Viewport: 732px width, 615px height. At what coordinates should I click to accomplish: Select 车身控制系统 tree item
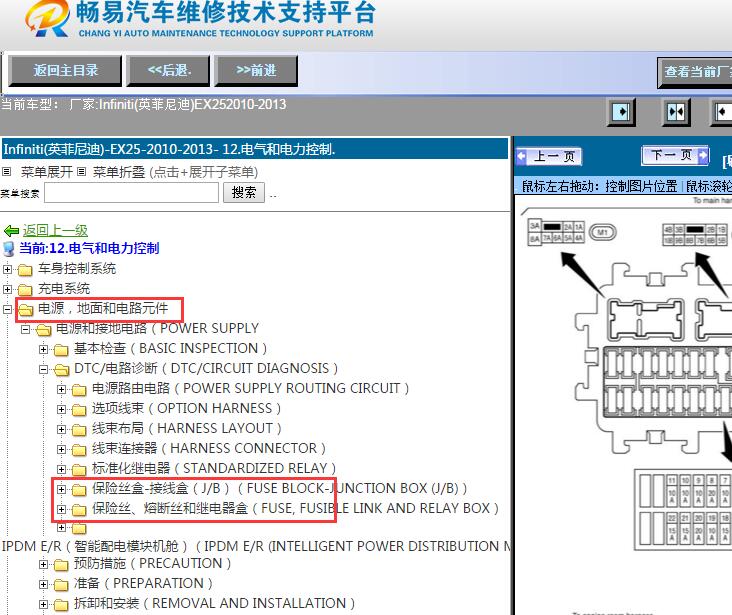pyautogui.click(x=77, y=269)
